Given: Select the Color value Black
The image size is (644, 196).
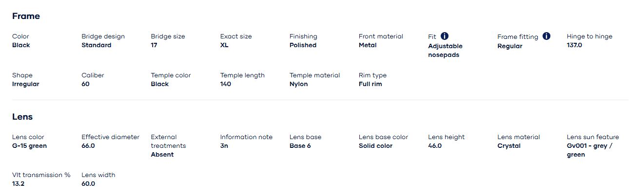Looking at the screenshot, I should [x=21, y=45].
